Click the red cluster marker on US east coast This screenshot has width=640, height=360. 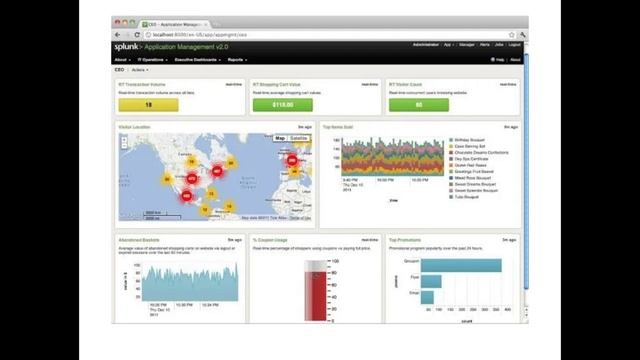[217, 171]
